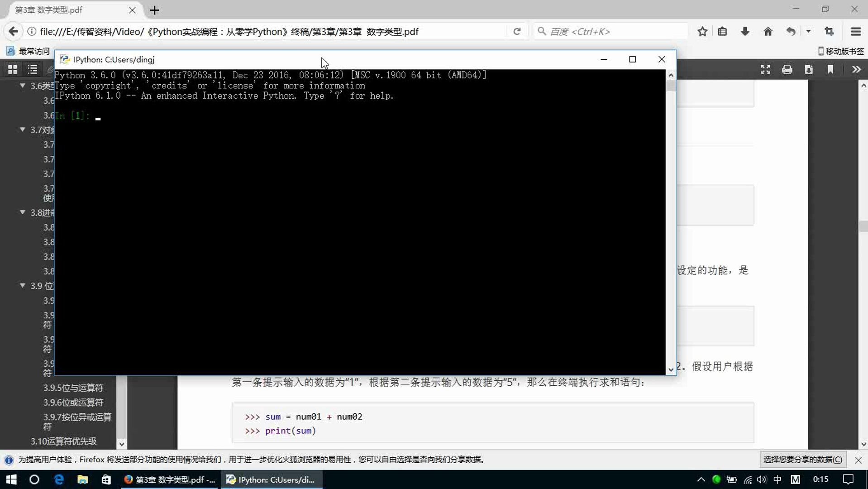Screen dimensions: 868x489
Task: Download the PDF file
Action: coord(810,69)
